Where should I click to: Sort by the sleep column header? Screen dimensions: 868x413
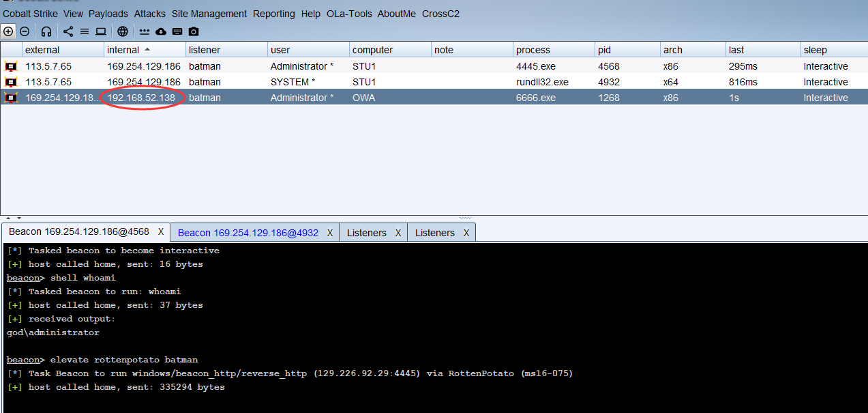(835, 50)
